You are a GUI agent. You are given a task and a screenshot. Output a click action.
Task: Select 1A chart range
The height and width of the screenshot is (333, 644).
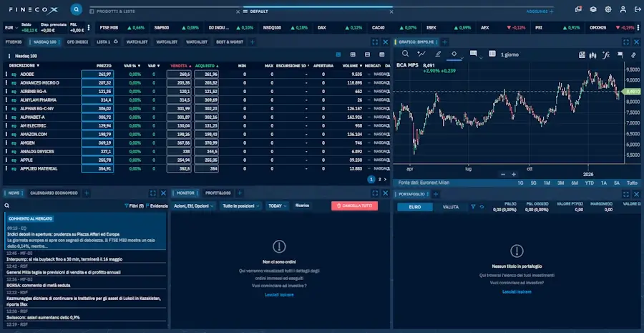pyautogui.click(x=604, y=183)
